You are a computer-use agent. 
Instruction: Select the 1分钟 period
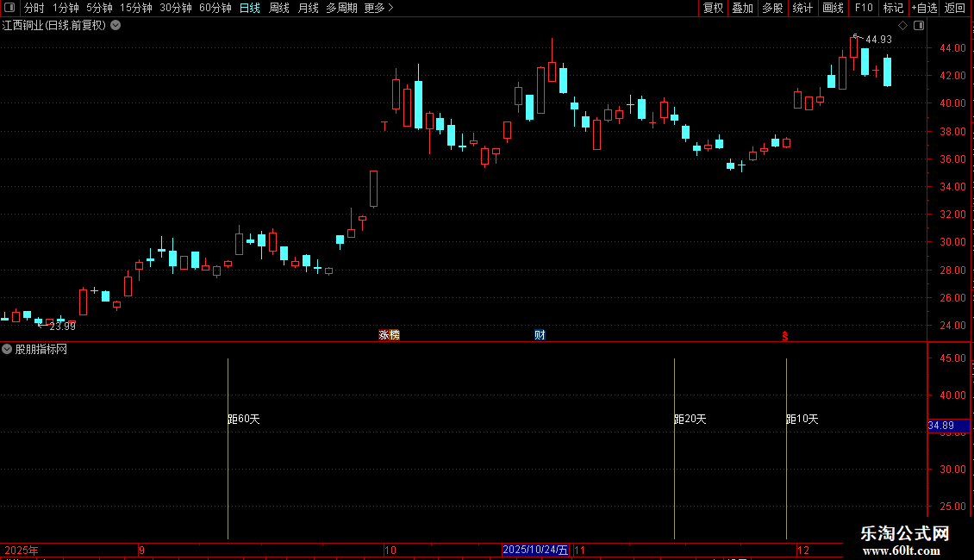coord(66,8)
